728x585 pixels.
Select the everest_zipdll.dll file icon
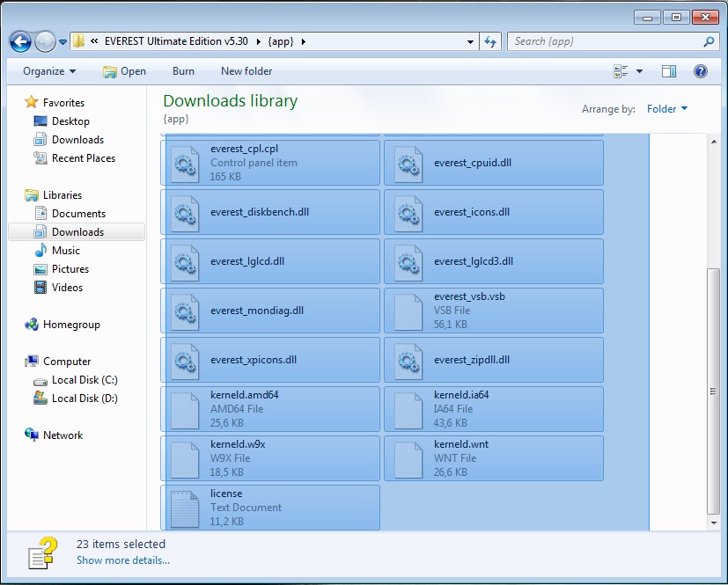[408, 360]
